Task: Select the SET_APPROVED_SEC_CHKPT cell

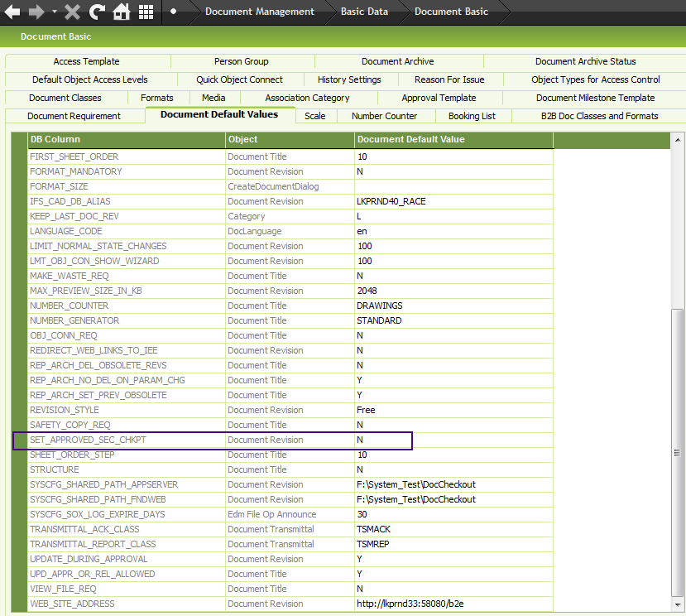Action: [x=127, y=440]
